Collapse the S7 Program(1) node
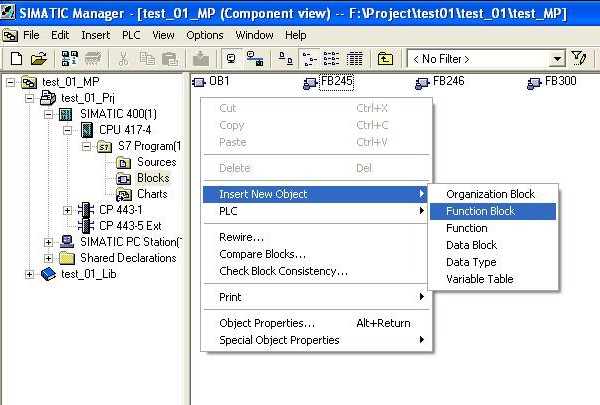 coord(86,146)
